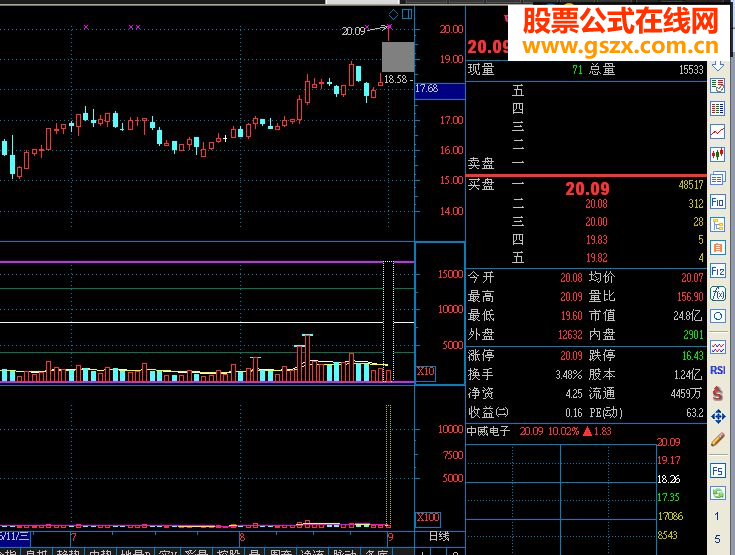Click the 买盘 三 price 20.00

click(x=596, y=222)
